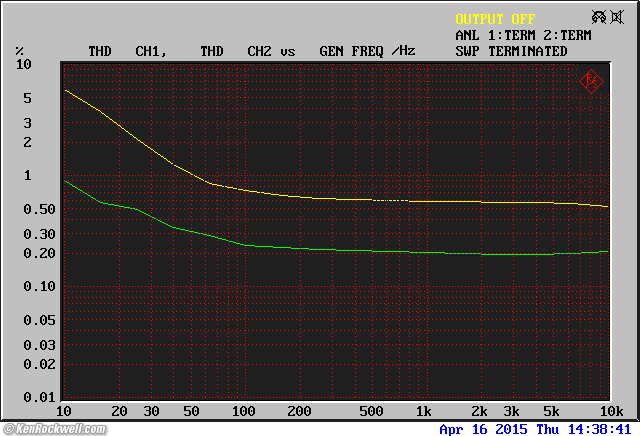This screenshot has height=436, width=640.
Task: Click the percent unit symbol above Y axis
Action: [x=19, y=51]
